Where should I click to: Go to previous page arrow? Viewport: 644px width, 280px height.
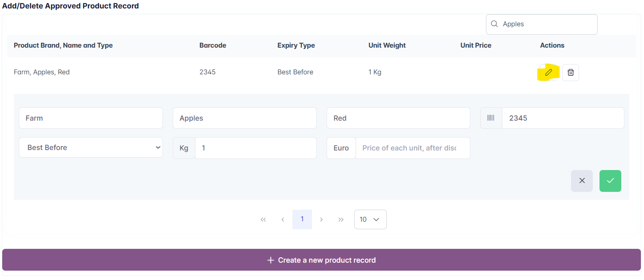283,219
